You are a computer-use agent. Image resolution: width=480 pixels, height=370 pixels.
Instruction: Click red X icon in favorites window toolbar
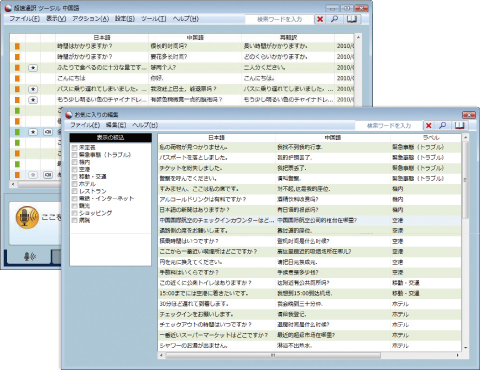click(x=429, y=125)
